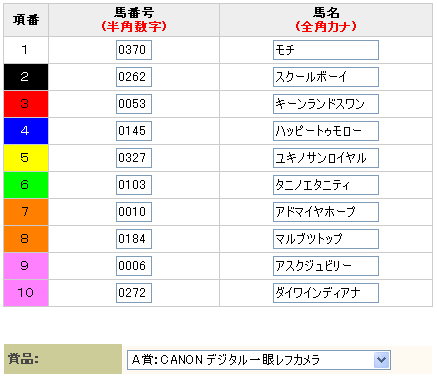Screen dimensions: 437x379
Task: Click the horse number field 0145
Action: coord(134,131)
